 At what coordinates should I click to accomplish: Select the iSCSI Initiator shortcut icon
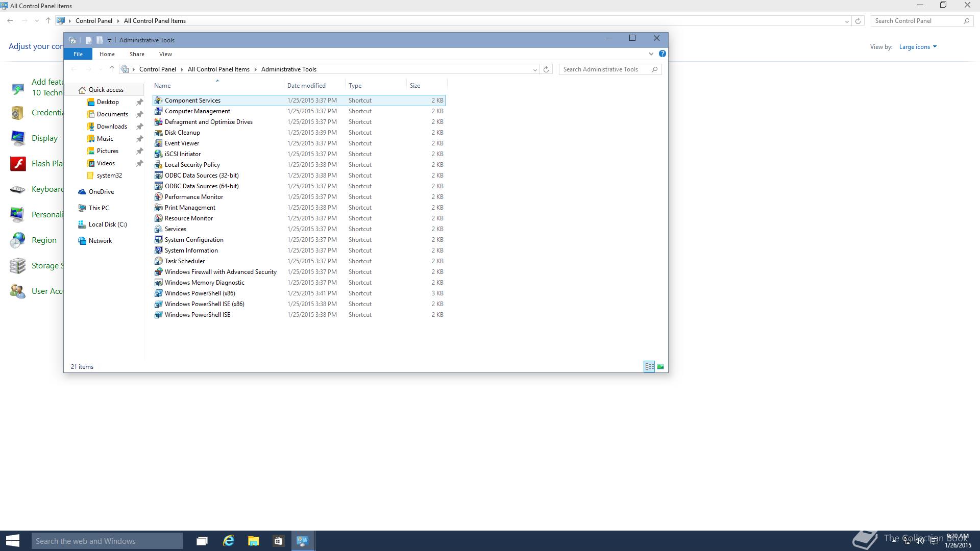158,154
